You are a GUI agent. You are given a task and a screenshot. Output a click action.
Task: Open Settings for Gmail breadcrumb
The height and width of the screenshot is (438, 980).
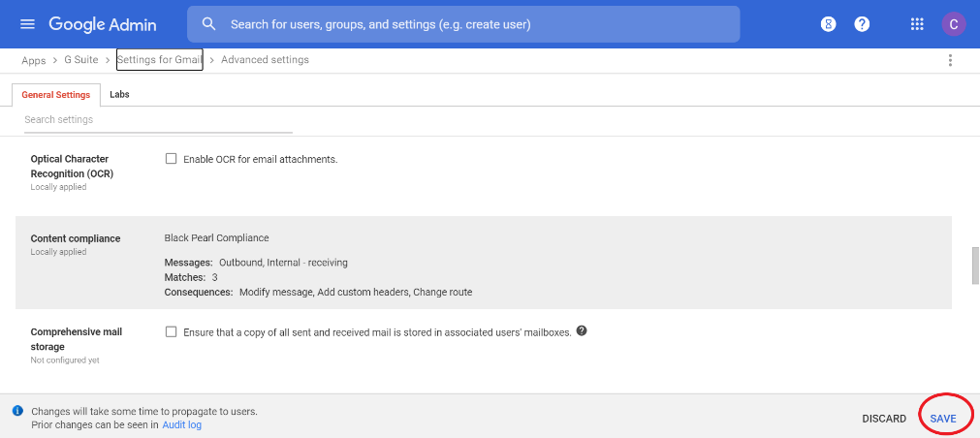pyautogui.click(x=159, y=59)
